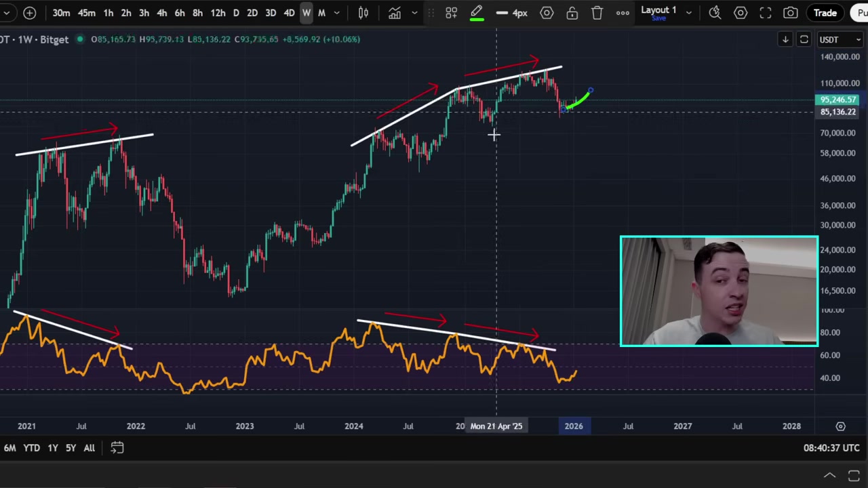The width and height of the screenshot is (868, 488).
Task: Click the Trade button
Action: pos(825,12)
